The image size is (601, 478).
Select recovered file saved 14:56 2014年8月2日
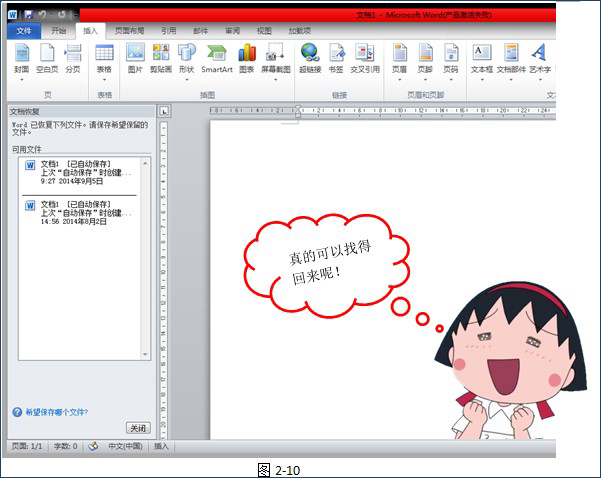[79, 213]
